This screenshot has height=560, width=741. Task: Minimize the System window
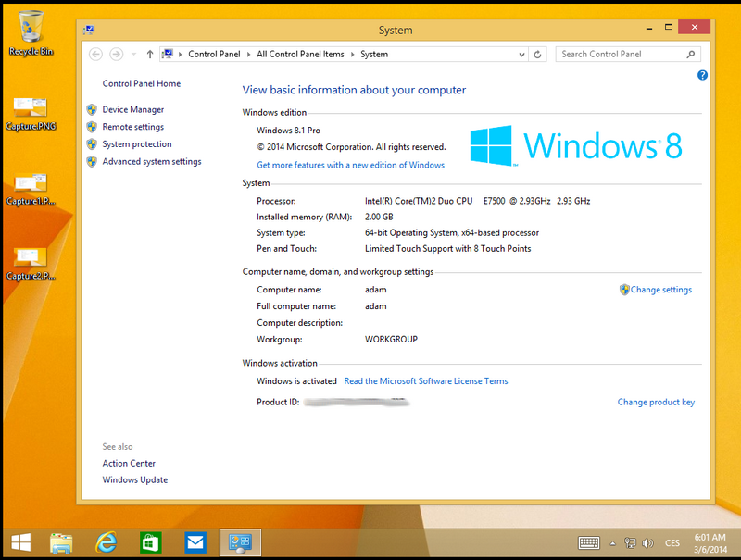click(649, 28)
